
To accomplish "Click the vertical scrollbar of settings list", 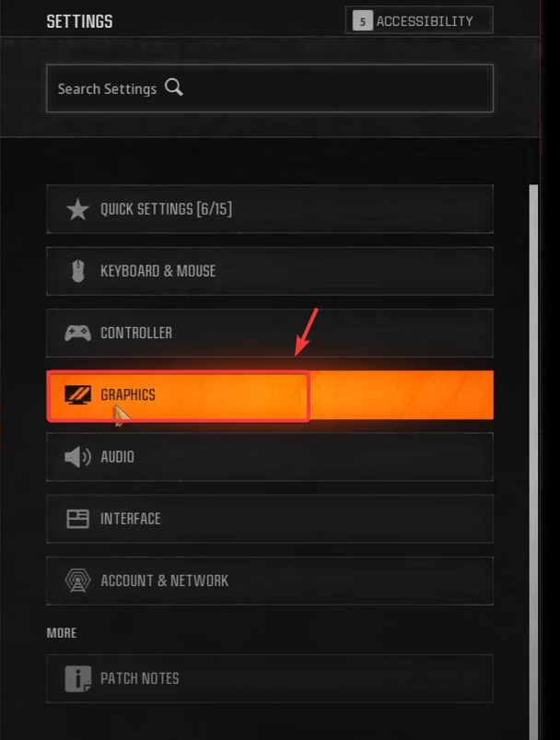I will pos(533,463).
